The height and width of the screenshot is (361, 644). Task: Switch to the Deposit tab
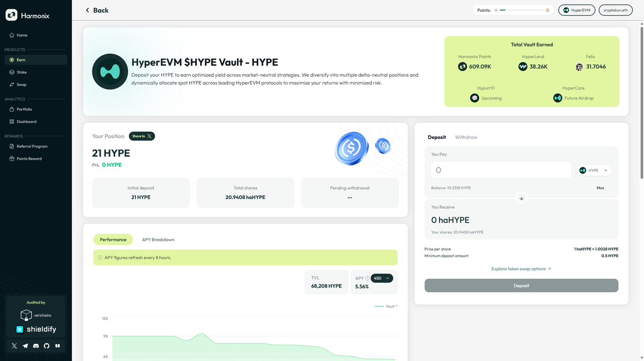436,137
